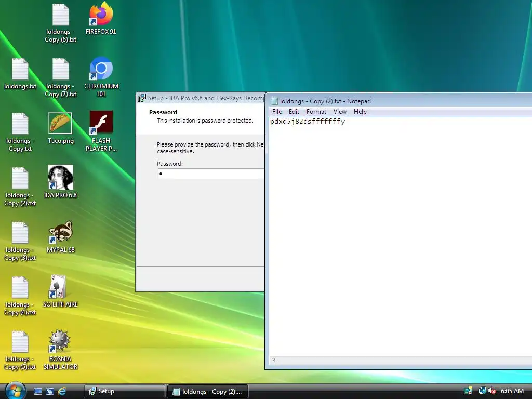
Task: Select loldongs - Copy.txt desktop file
Action: pyautogui.click(x=20, y=132)
